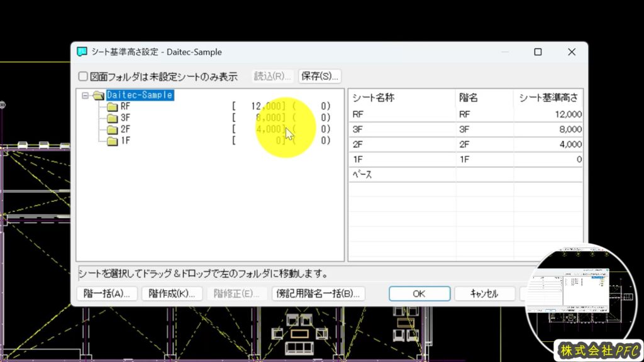The width and height of the screenshot is (644, 362).
Task: Toggle 図面フォルダは未設定シートのみ表示 checkbox
Action: pos(83,77)
